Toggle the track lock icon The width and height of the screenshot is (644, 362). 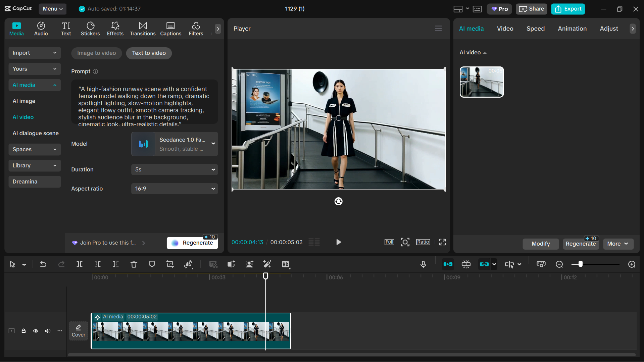click(23, 331)
